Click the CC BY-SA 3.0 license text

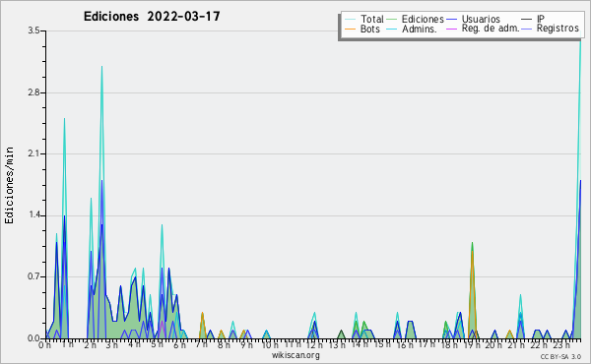tap(560, 356)
